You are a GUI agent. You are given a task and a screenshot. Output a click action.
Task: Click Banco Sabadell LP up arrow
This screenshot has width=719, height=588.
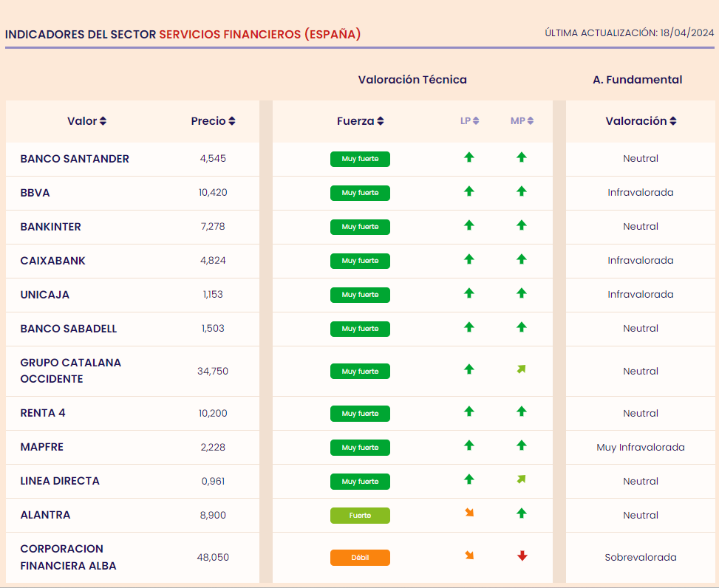(x=468, y=327)
